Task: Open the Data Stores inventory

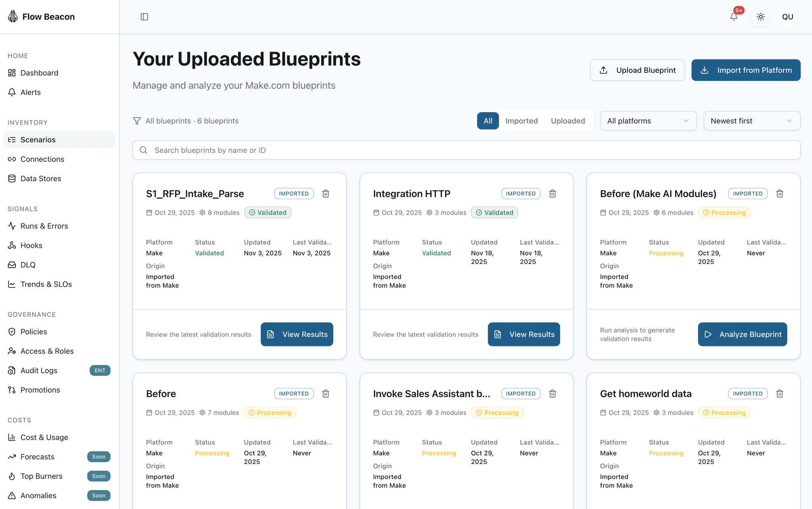Action: click(x=41, y=178)
